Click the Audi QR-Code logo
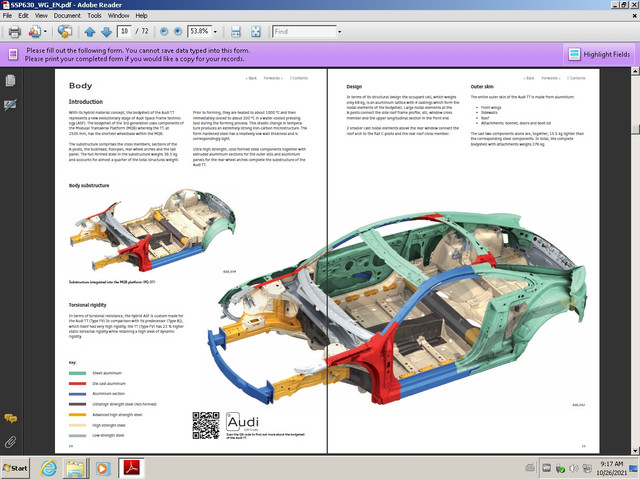640x480 pixels. pyautogui.click(x=243, y=422)
